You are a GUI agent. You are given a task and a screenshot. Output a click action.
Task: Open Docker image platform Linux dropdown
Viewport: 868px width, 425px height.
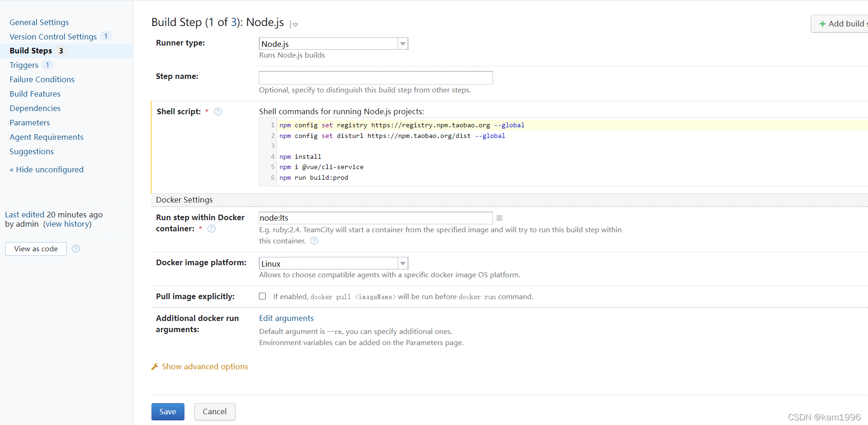point(333,263)
